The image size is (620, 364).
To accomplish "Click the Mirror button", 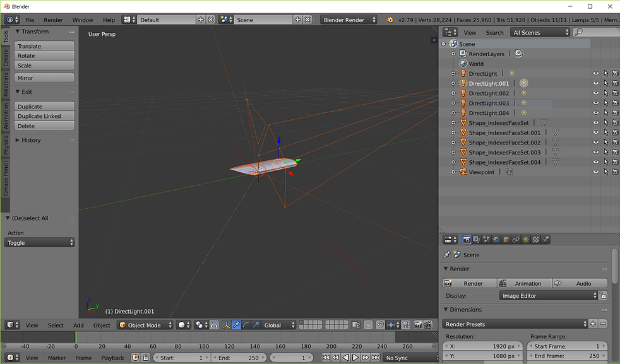I will pyautogui.click(x=44, y=78).
